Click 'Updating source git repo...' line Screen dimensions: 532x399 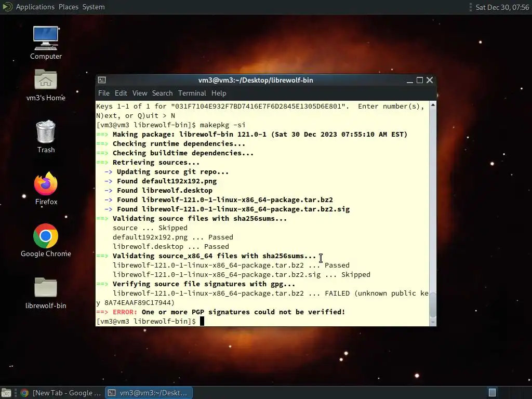click(x=167, y=171)
